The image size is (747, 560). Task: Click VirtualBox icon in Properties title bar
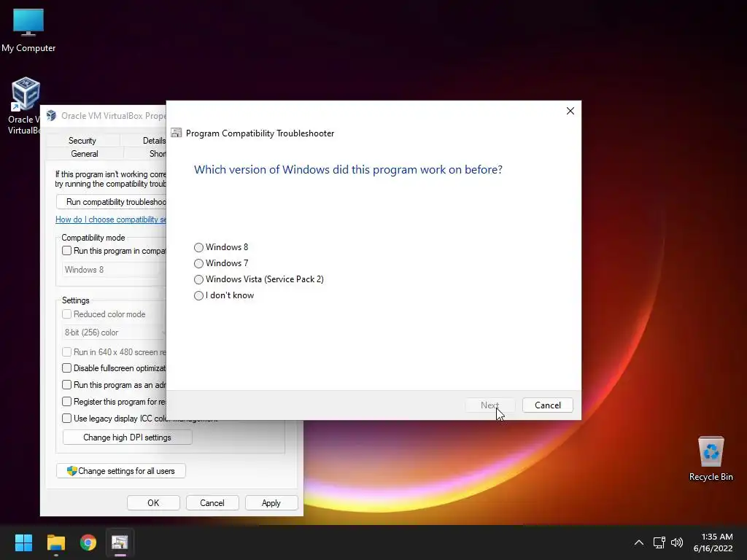[x=52, y=115]
